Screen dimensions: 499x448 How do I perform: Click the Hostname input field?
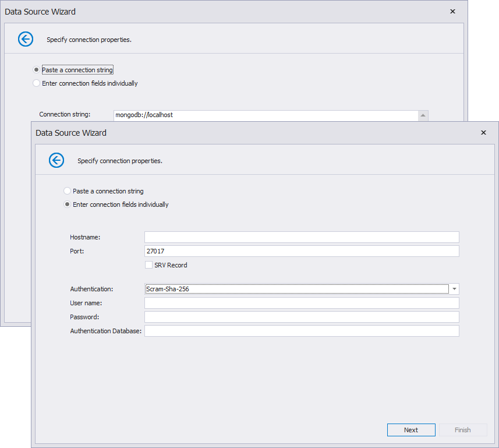[x=302, y=237]
